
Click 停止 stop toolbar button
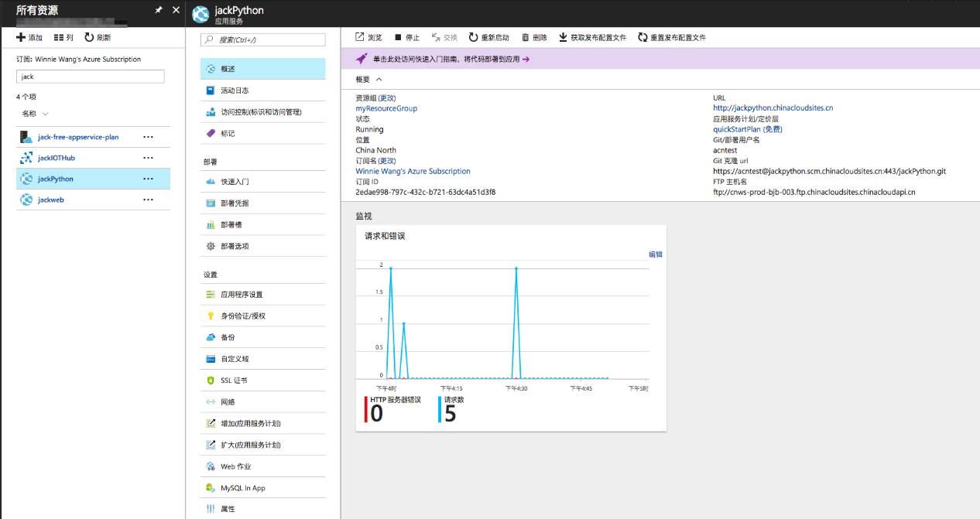coord(407,37)
